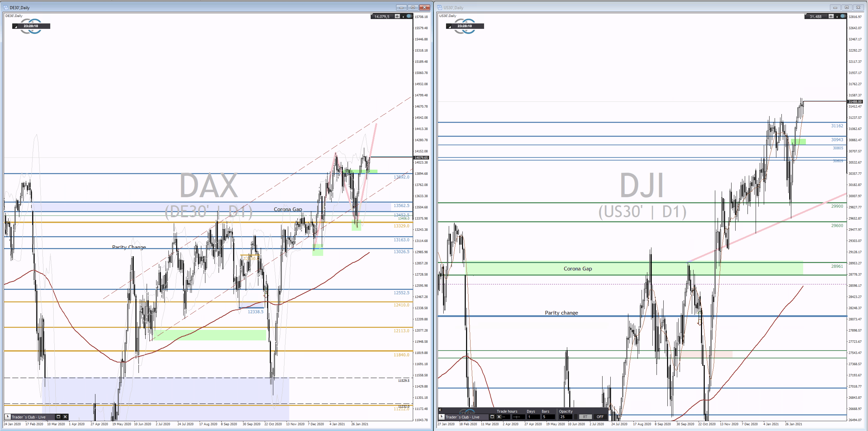The height and width of the screenshot is (431, 868).
Task: Toggle the RT button in US30 panel
Action: click(x=586, y=417)
